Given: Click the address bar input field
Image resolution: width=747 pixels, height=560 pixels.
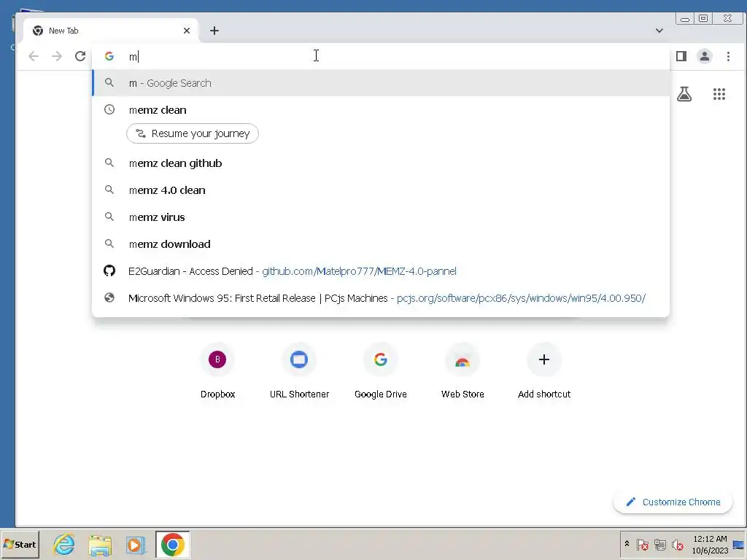Looking at the screenshot, I should (x=381, y=56).
